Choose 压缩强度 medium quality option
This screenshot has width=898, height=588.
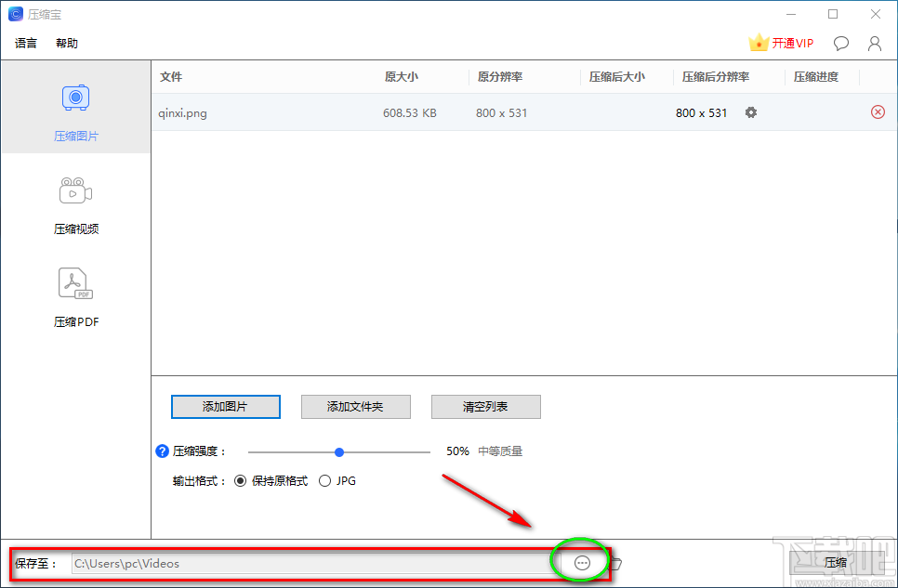(338, 451)
